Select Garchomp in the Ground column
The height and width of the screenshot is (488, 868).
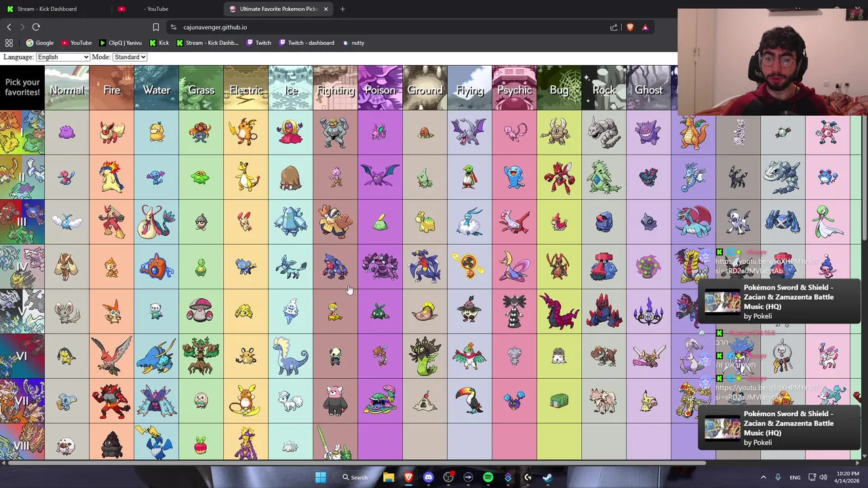click(x=425, y=267)
